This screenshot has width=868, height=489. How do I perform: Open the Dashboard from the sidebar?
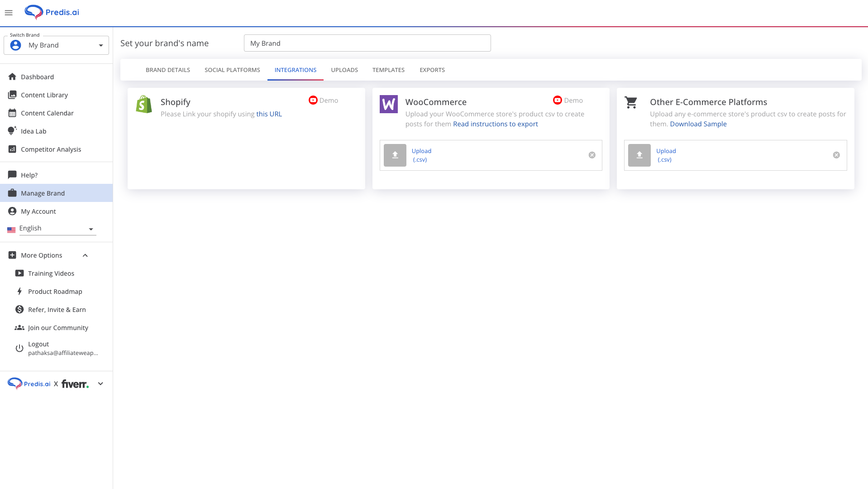tap(37, 77)
